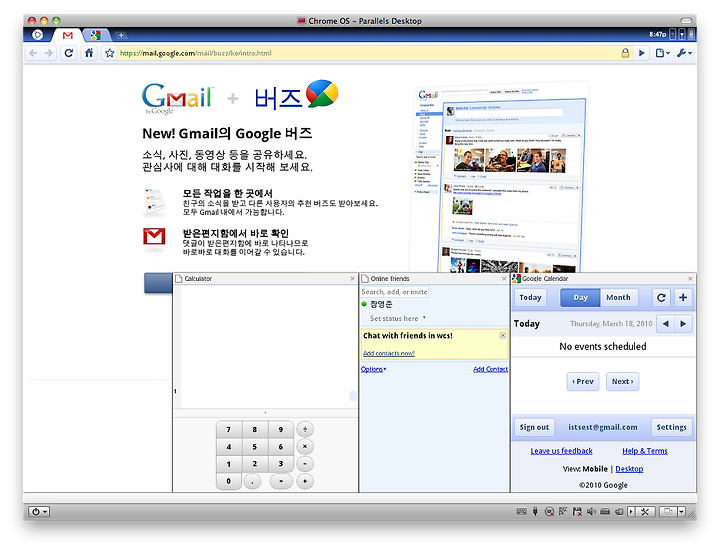
Task: Click the Parallels CD/DVD status icon
Action: click(549, 512)
